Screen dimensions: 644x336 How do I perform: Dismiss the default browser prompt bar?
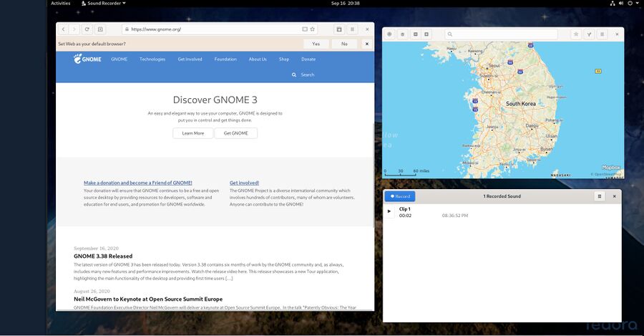(367, 44)
